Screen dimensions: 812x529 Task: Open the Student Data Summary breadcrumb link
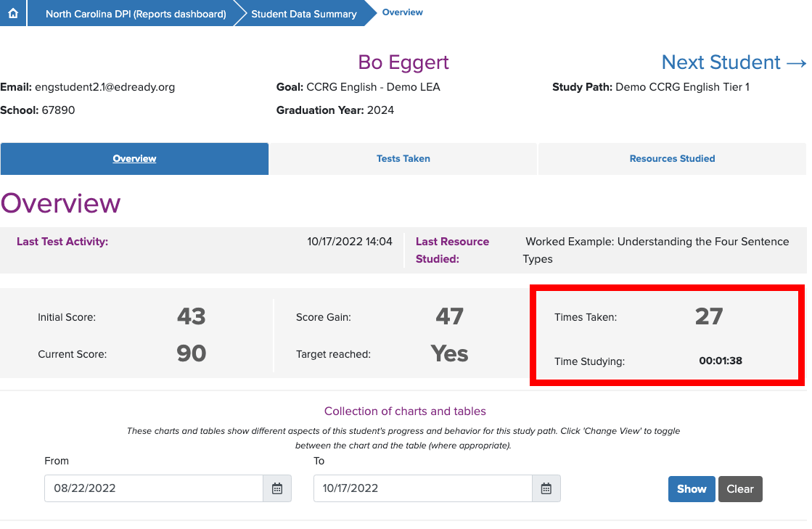[x=303, y=13]
